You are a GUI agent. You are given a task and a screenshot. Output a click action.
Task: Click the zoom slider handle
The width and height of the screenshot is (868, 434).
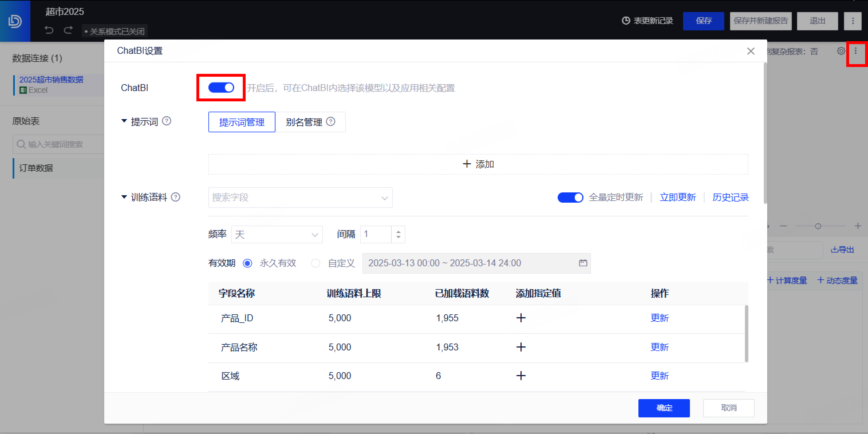tap(818, 226)
